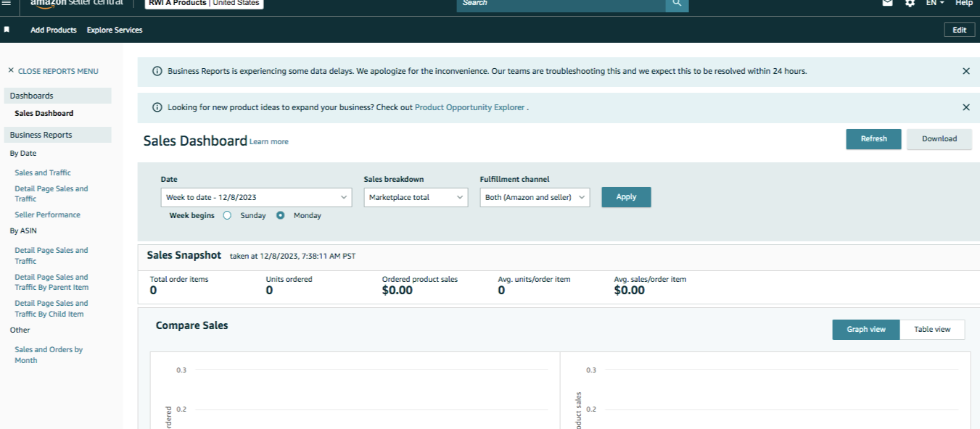Image resolution: width=980 pixels, height=429 pixels.
Task: Click the Edit button in top bar
Action: click(x=960, y=30)
